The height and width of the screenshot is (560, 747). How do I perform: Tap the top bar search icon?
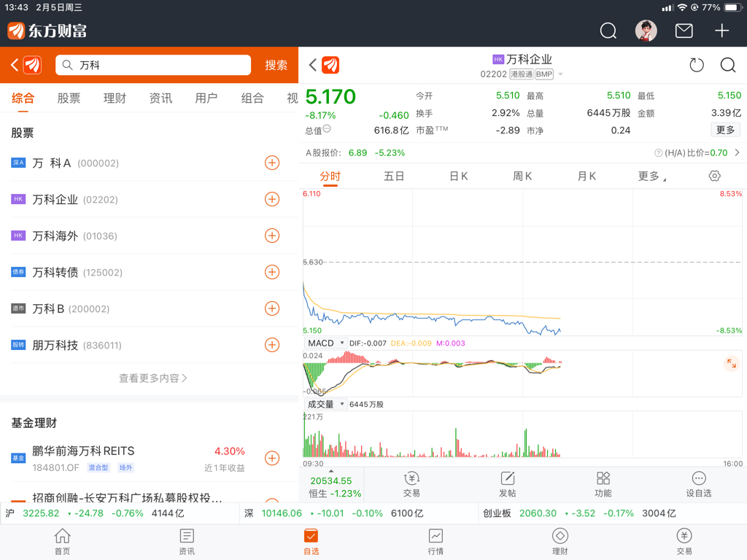pyautogui.click(x=608, y=31)
